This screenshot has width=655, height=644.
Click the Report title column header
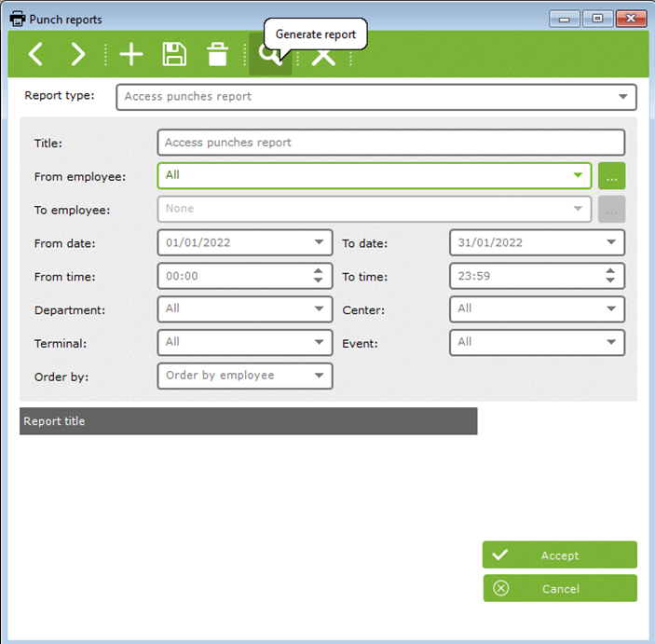(248, 421)
